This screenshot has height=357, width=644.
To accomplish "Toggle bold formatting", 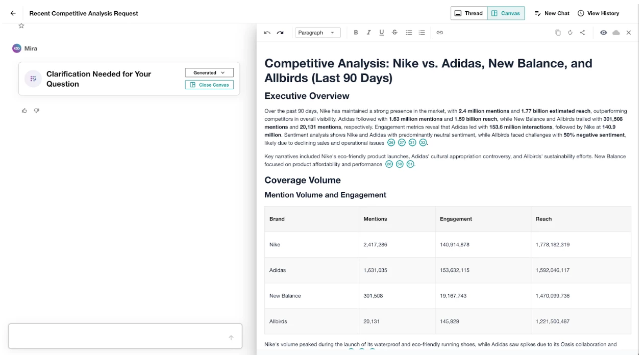I will 356,33.
